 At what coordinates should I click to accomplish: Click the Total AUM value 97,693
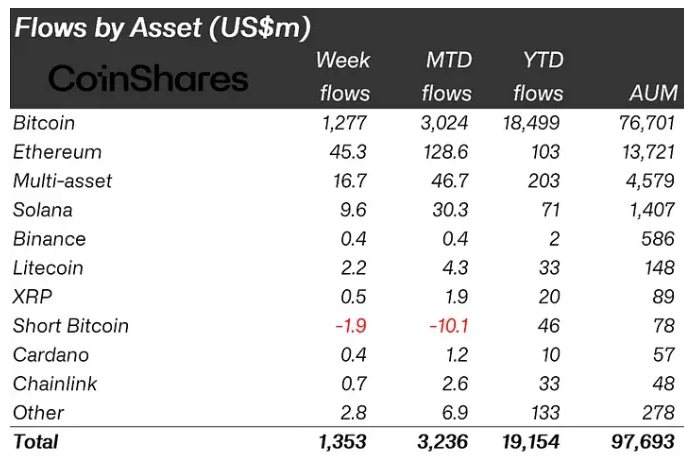pyautogui.click(x=645, y=441)
